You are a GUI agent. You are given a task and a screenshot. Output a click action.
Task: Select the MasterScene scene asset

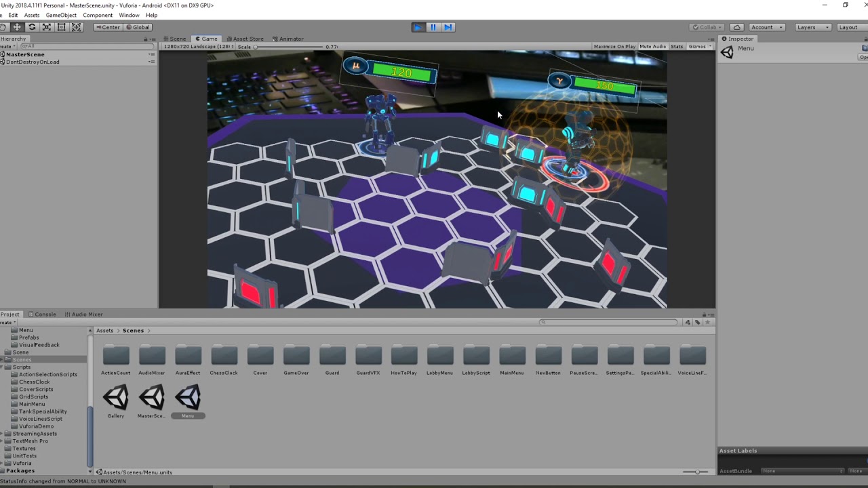(152, 401)
